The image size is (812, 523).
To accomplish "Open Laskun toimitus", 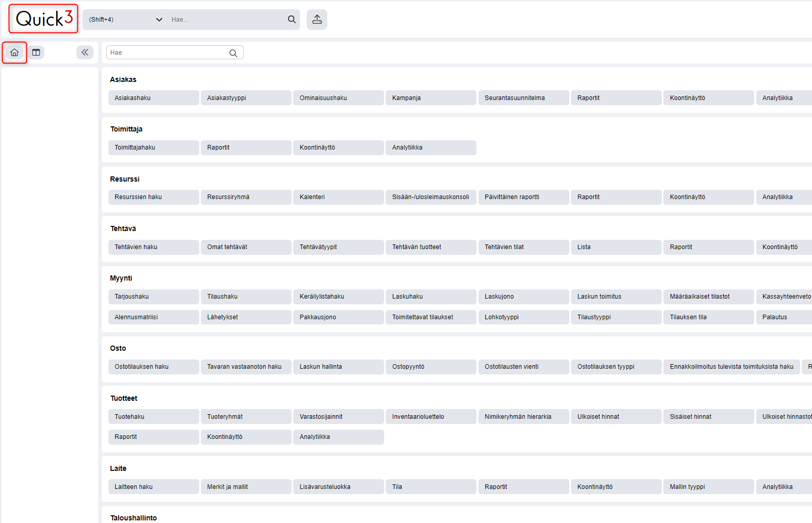I will (616, 297).
